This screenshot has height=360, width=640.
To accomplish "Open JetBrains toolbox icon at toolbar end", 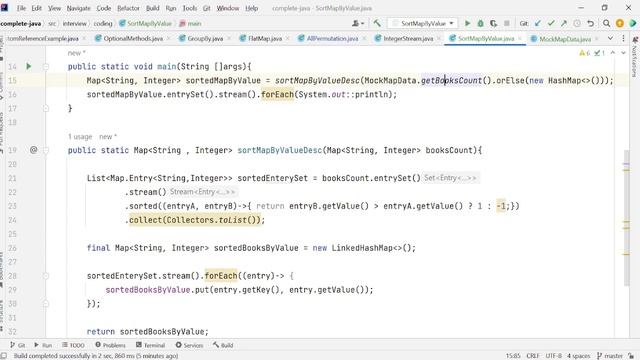I will point(633,24).
